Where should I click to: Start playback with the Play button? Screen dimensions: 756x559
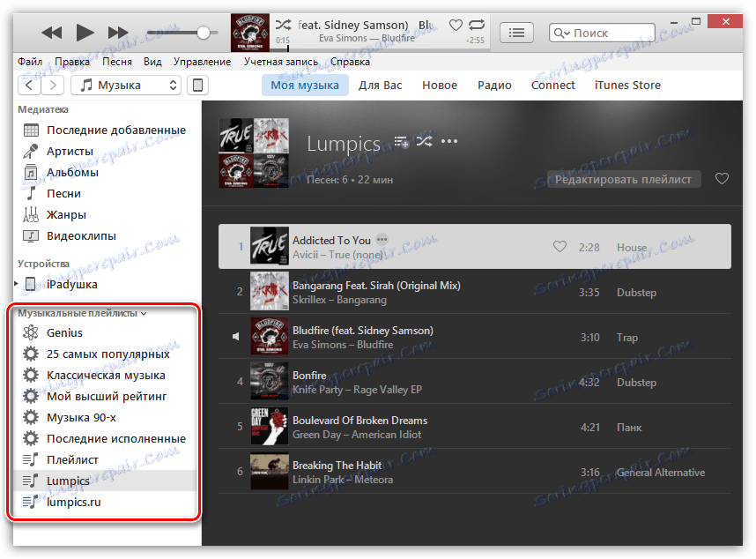(85, 33)
